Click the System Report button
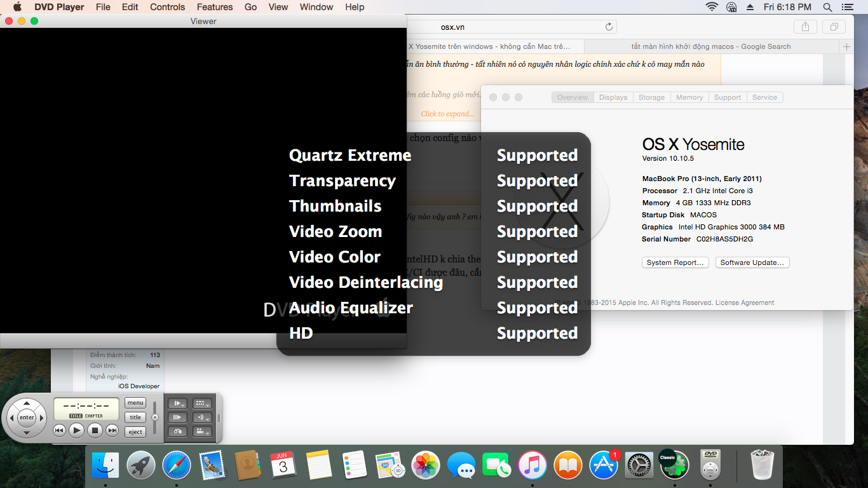 (675, 262)
